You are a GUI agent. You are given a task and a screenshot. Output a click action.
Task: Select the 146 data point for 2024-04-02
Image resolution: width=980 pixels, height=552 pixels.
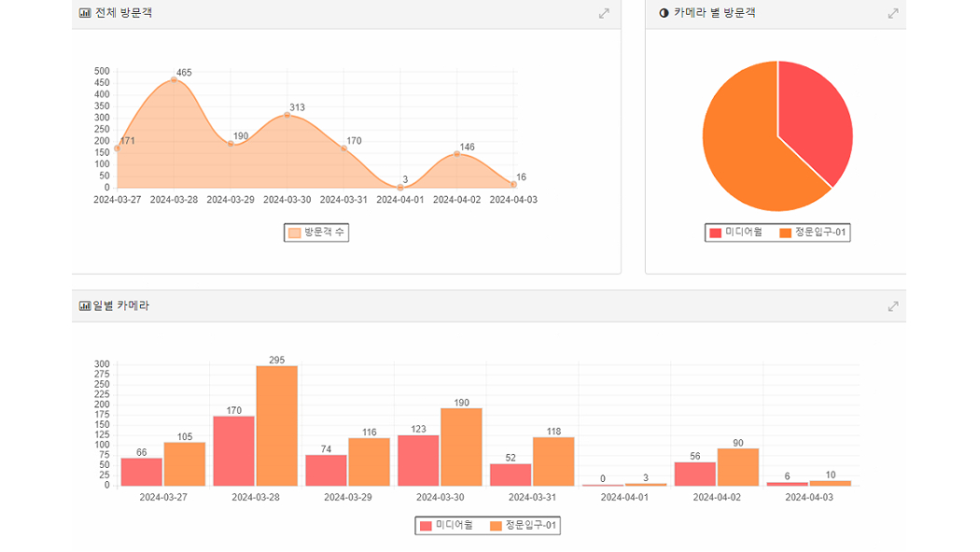coord(456,154)
